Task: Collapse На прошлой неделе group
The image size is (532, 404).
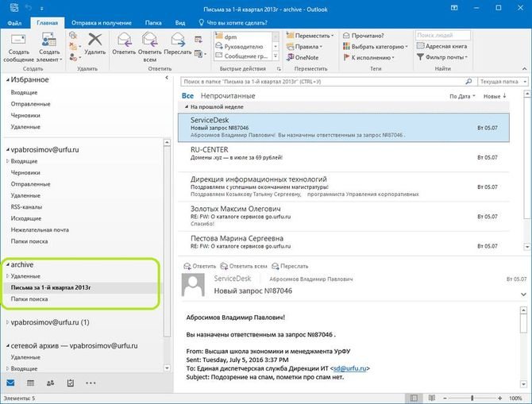Action: pyautogui.click(x=187, y=107)
